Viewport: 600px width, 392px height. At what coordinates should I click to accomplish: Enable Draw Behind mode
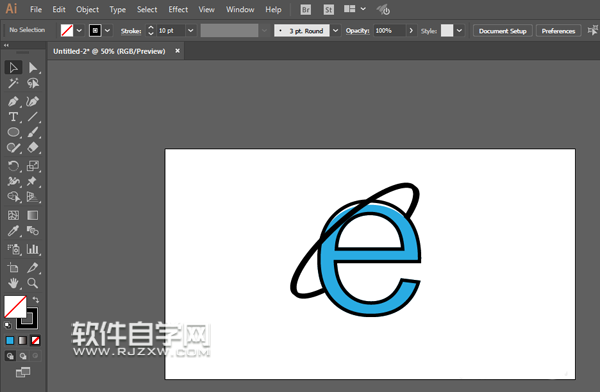point(23,356)
